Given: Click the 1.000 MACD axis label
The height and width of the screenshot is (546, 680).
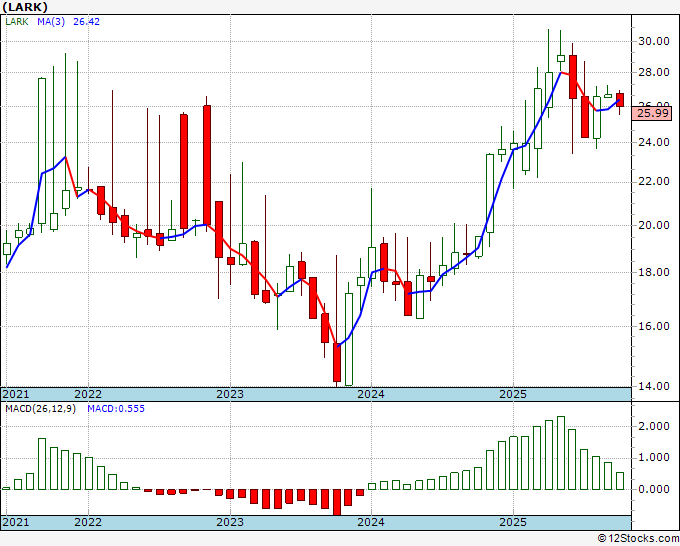Looking at the screenshot, I should pos(654,458).
